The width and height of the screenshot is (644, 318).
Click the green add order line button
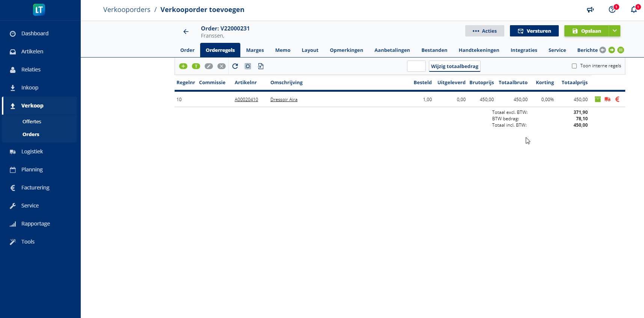click(183, 66)
